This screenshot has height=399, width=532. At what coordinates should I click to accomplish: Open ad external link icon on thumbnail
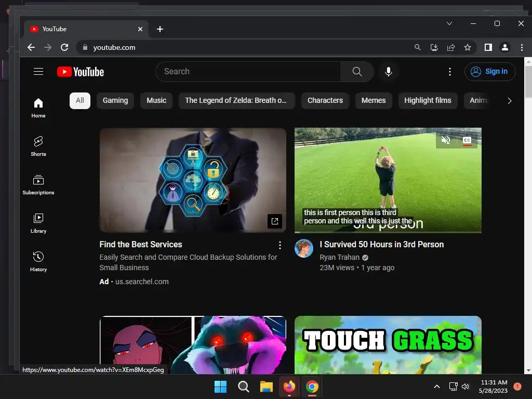point(275,221)
